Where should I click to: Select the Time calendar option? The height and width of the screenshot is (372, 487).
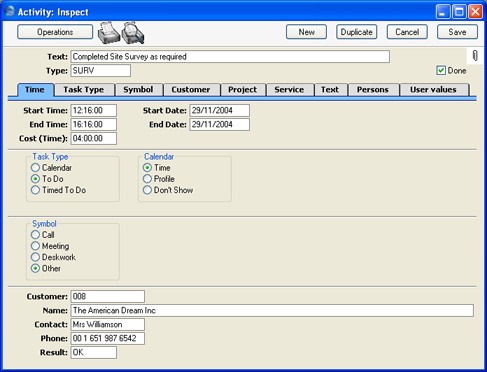147,167
